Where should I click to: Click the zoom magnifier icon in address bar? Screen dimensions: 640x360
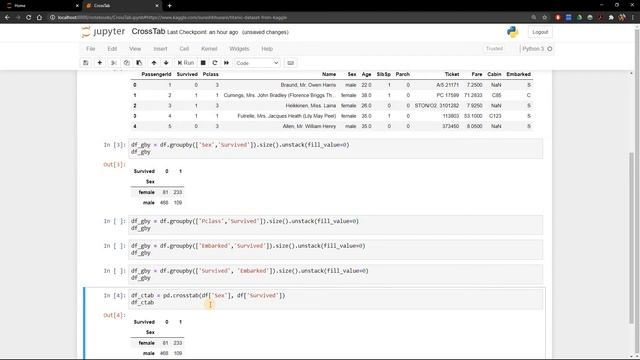point(534,18)
